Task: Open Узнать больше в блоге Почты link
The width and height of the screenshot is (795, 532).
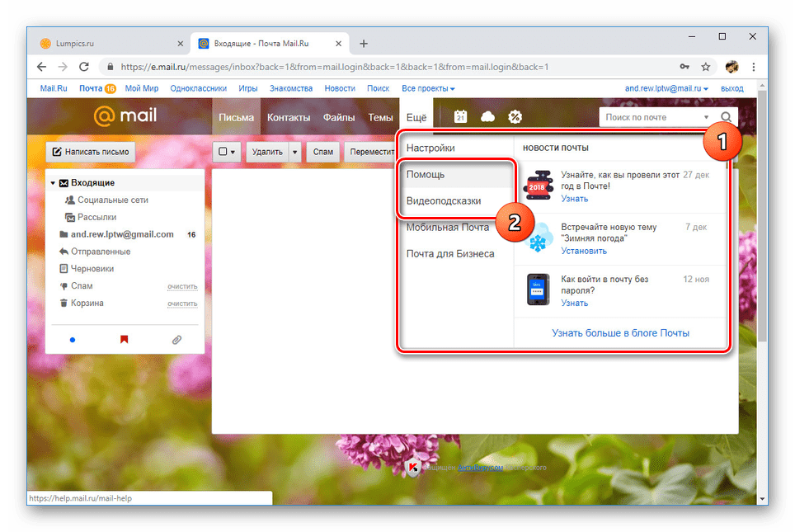Action: coord(620,332)
